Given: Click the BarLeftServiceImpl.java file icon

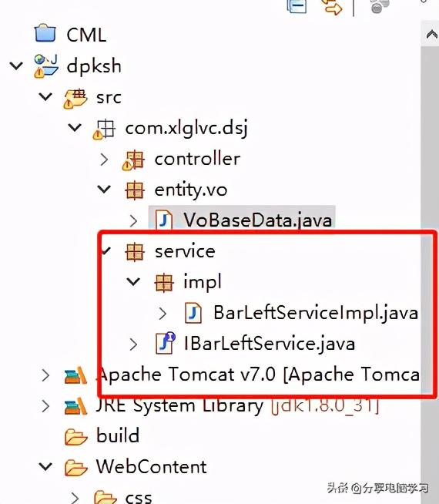Looking at the screenshot, I should click(193, 313).
